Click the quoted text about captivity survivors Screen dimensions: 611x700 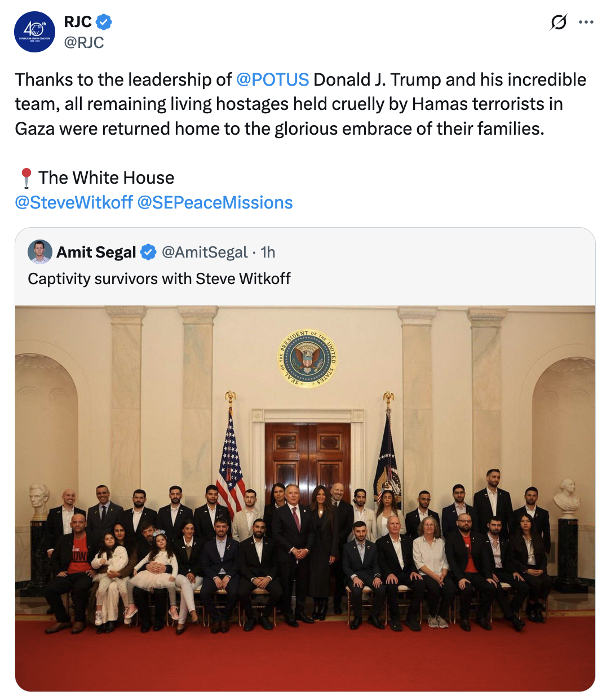pos(159,278)
